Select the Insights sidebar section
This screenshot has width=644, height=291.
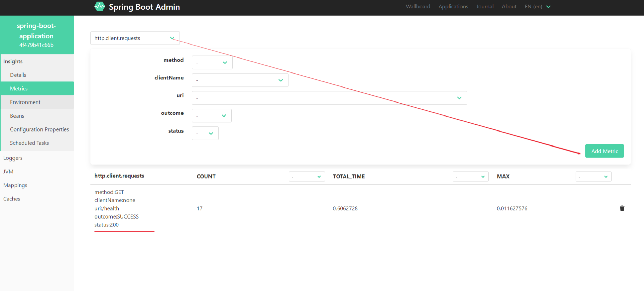[37, 61]
